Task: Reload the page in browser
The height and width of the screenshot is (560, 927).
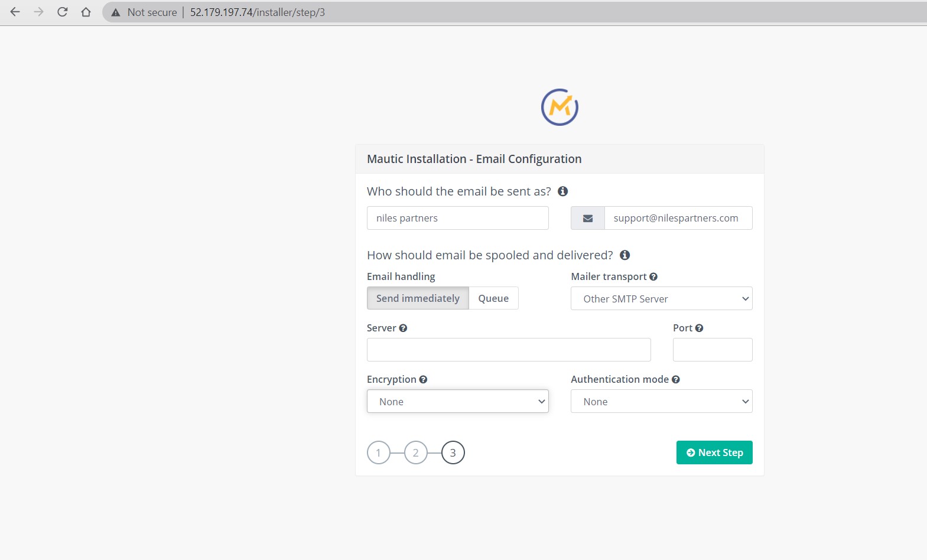Action: pos(62,12)
